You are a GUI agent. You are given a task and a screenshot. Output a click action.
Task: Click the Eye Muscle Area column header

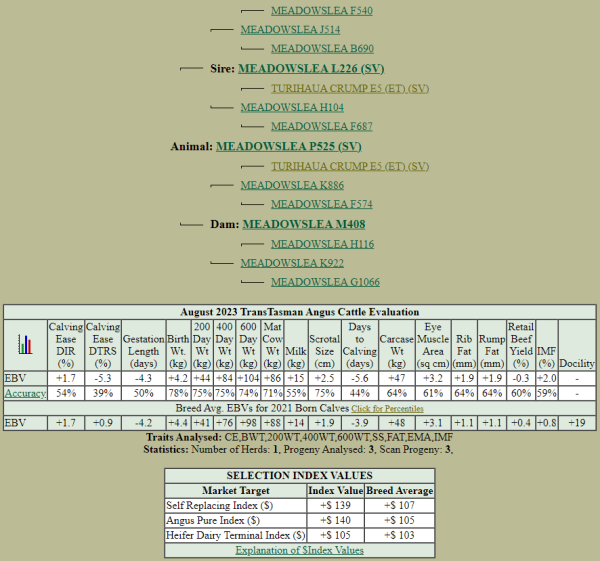433,345
